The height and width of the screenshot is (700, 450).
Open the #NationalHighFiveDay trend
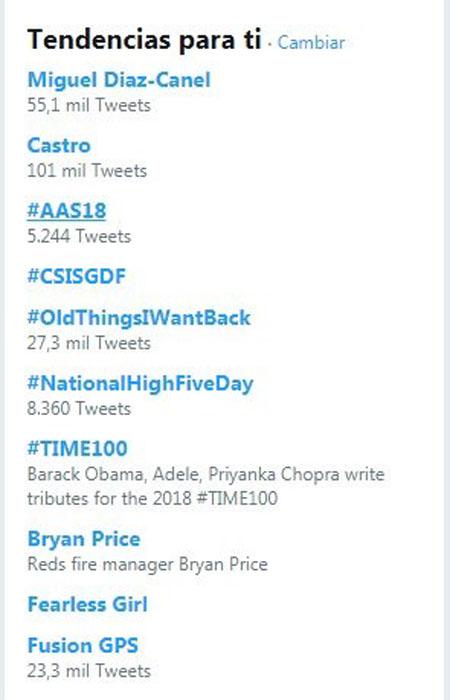pyautogui.click(x=140, y=384)
